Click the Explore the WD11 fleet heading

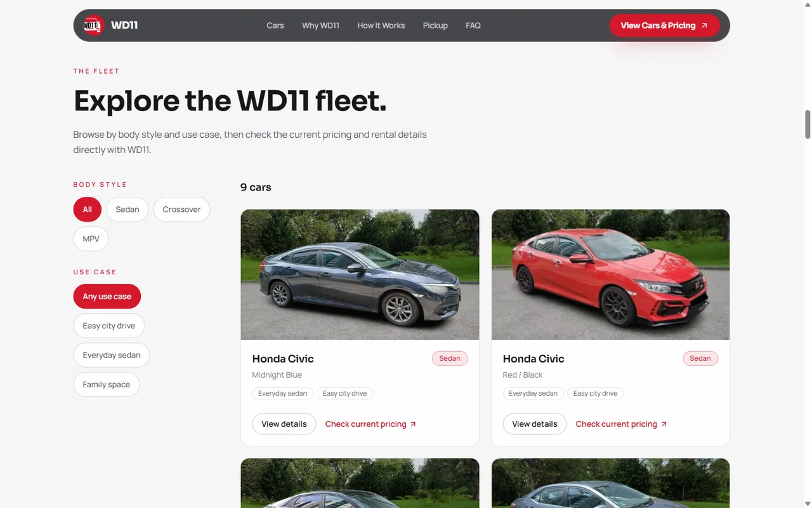(x=230, y=101)
